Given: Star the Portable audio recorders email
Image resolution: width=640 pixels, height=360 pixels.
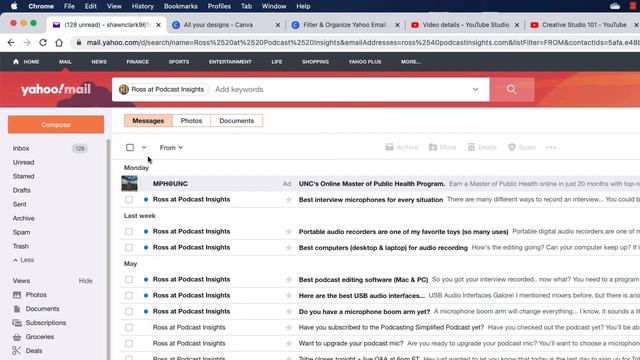Looking at the screenshot, I should (x=289, y=231).
